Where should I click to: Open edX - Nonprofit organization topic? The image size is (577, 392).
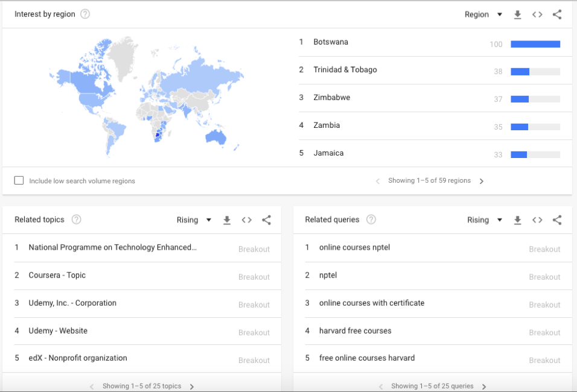coord(78,358)
